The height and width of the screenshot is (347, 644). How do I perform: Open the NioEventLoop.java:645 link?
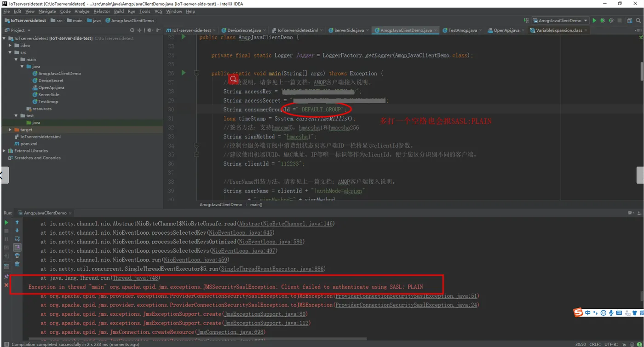[x=241, y=233]
